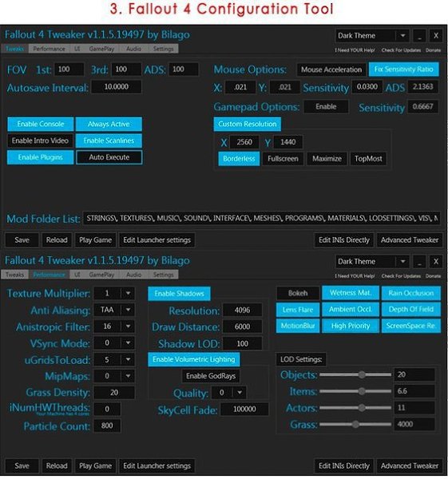Disable the Bokeh effect button
448x479 pixels.
[x=298, y=293]
